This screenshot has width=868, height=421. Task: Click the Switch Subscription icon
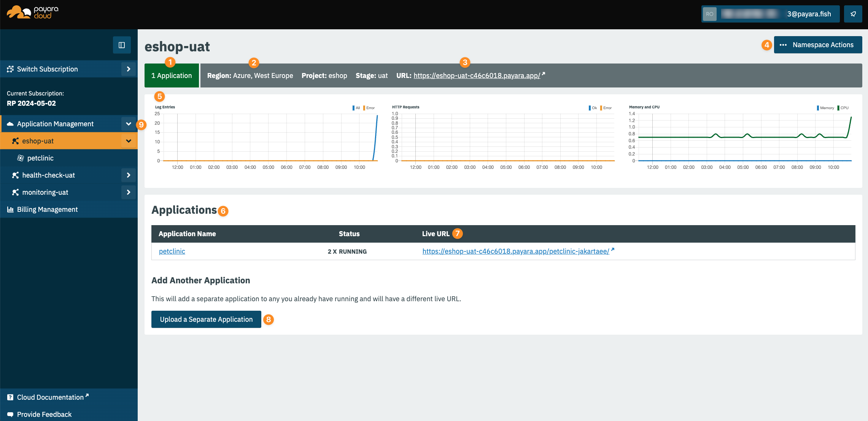pyautogui.click(x=10, y=69)
